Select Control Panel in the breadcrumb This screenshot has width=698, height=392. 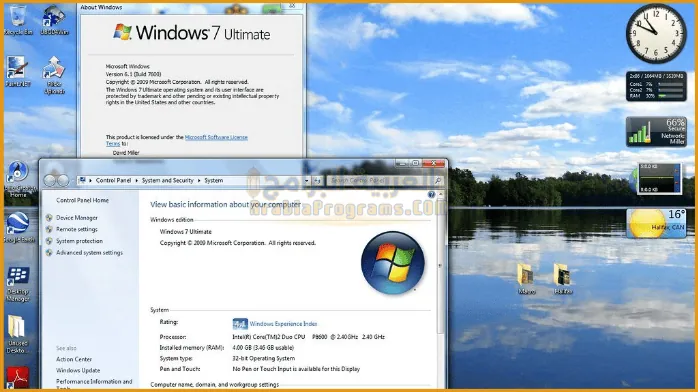pos(113,180)
